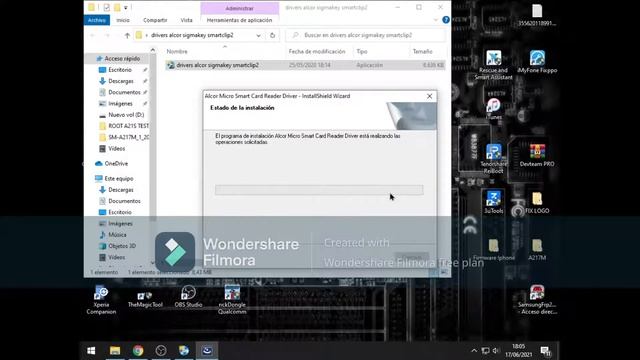Screen dimensions: 640x360
Task: Switch to the Vista ribbon tab
Action: pyautogui.click(x=187, y=20)
